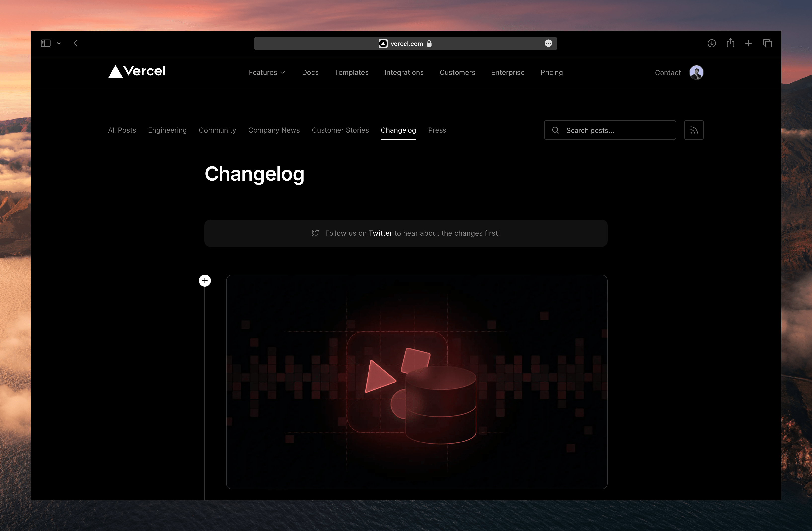Click the ellipsis options in the address bar

point(548,43)
